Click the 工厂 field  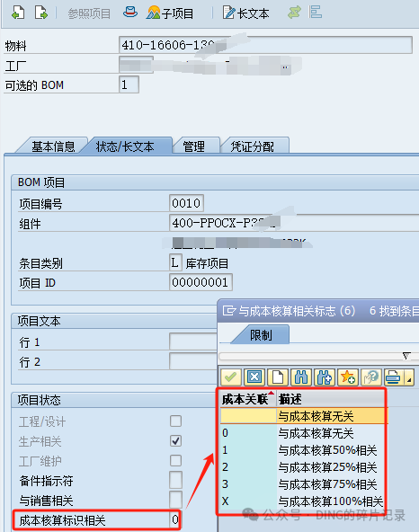[x=136, y=65]
